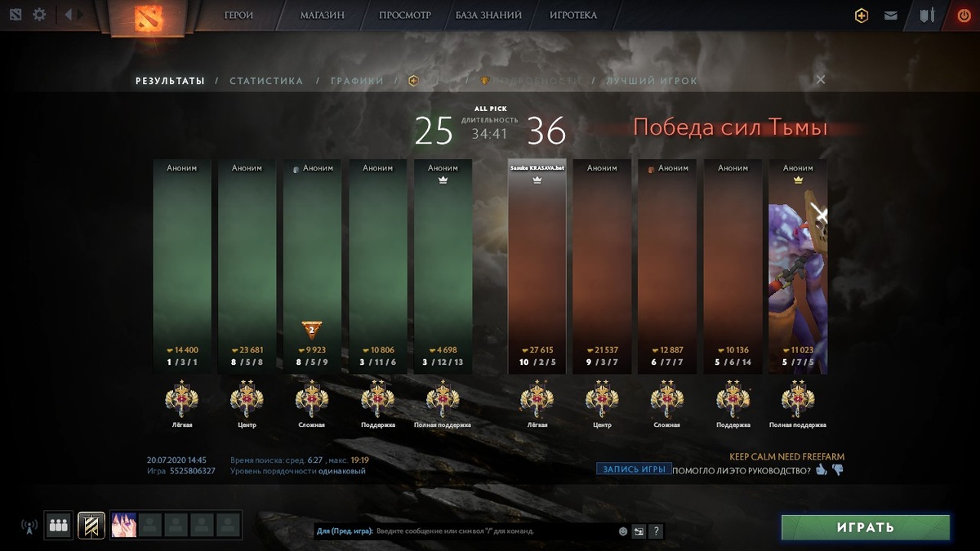Switch to the Статистика tab
980x551 pixels.
coord(266,81)
